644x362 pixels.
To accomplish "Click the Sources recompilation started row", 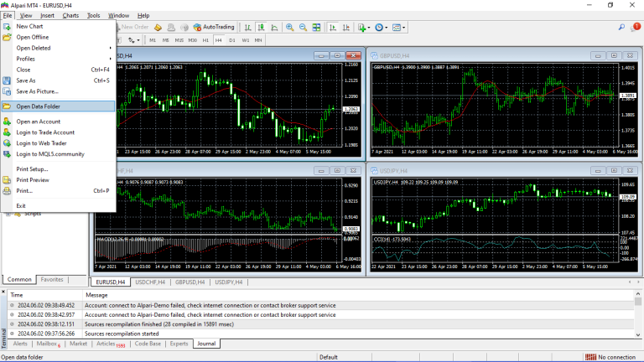I will pos(321,334).
